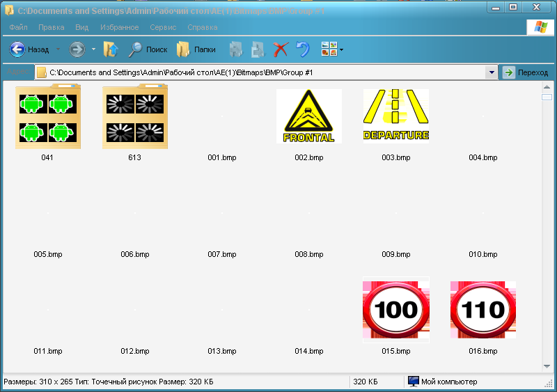Click the Forward arrow button
Viewport: 557px width, 392px height.
click(x=77, y=49)
